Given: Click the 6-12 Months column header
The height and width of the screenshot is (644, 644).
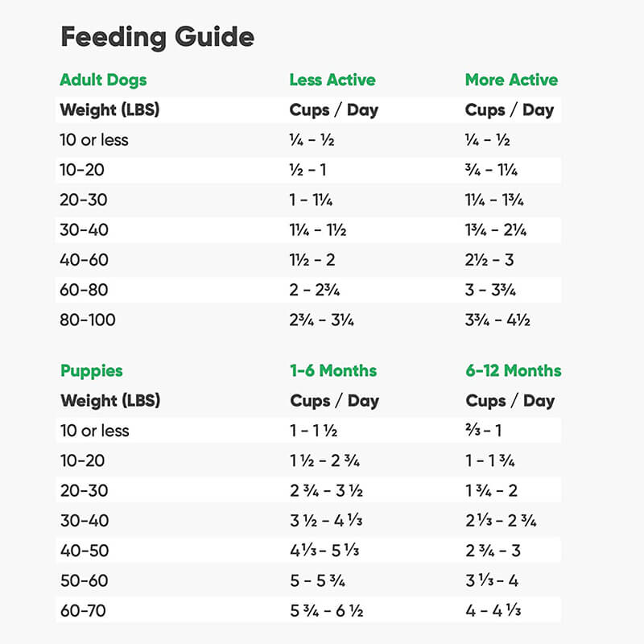Looking at the screenshot, I should pyautogui.click(x=514, y=370).
